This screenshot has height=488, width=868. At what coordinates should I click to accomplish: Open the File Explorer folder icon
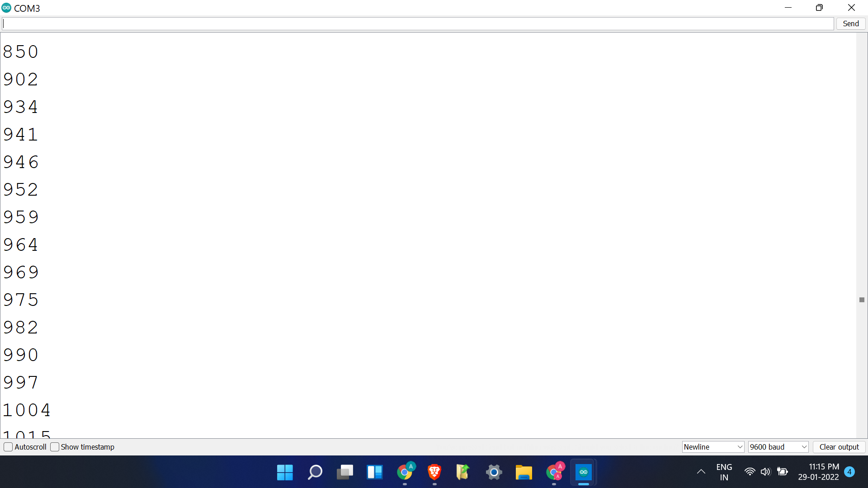(524, 472)
